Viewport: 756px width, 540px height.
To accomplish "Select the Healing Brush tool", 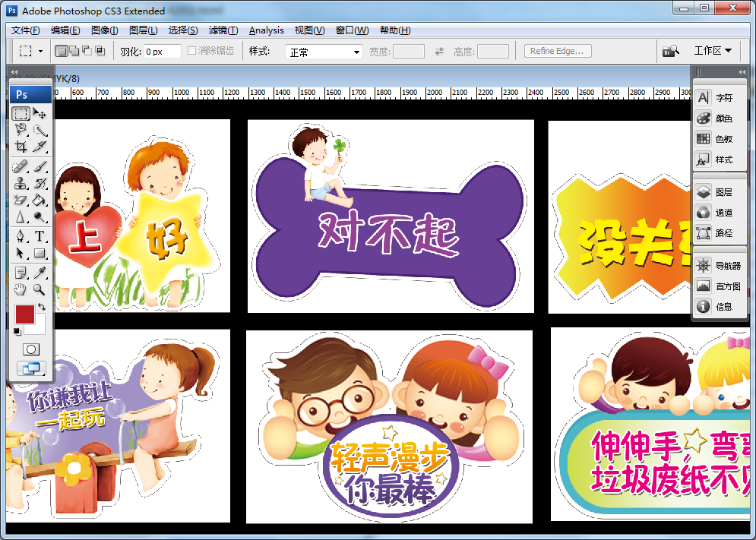I will point(21,167).
